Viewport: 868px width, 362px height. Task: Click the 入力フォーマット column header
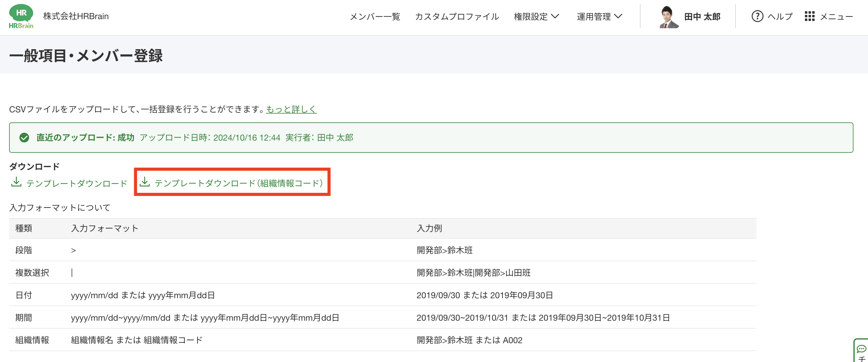pyautogui.click(x=104, y=228)
